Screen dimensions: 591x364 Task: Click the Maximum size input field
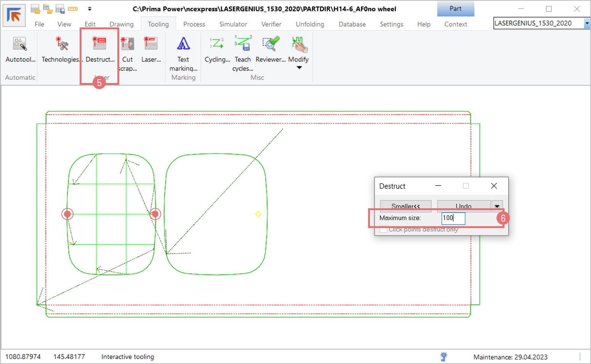pos(453,218)
